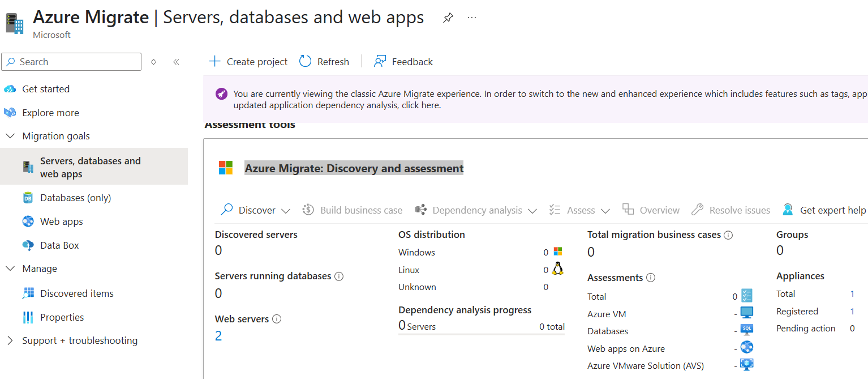Click the Build business case icon
The height and width of the screenshot is (379, 868).
coord(308,210)
